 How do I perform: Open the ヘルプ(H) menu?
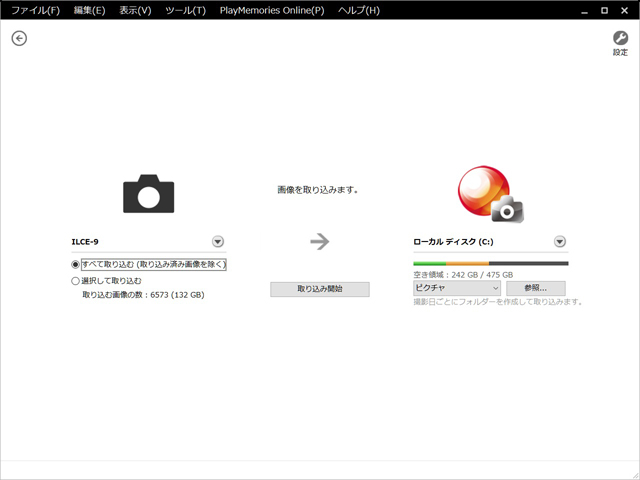[x=358, y=10]
